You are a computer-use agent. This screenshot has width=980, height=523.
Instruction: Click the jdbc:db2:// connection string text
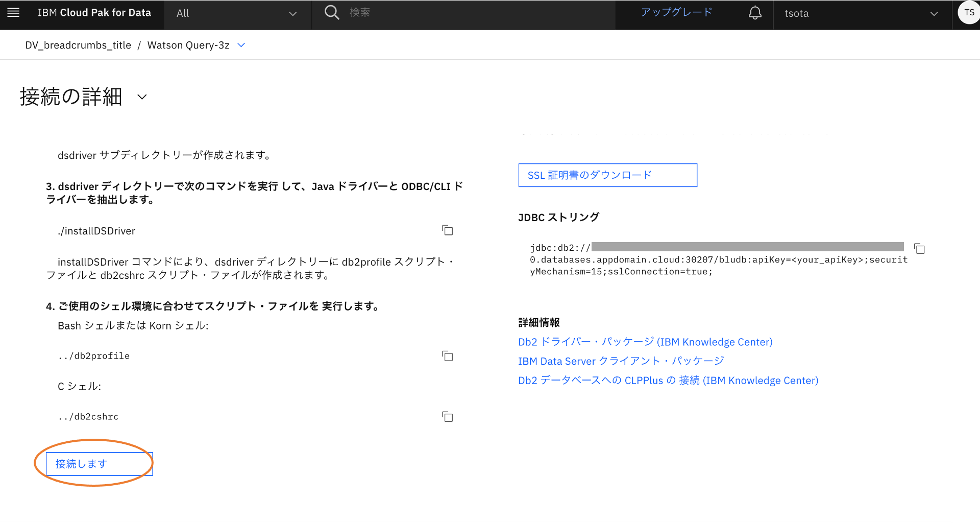coord(719,259)
